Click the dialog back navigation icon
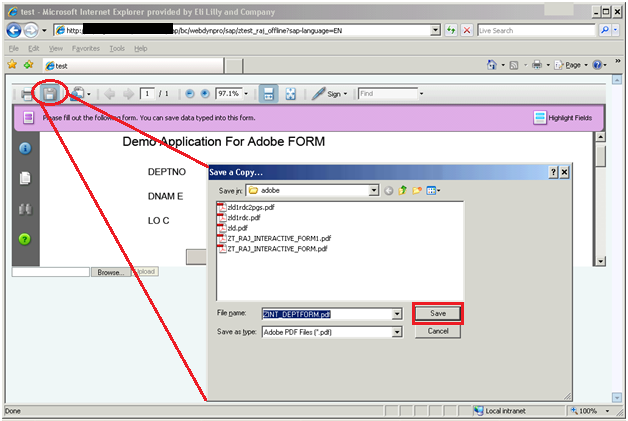628x421 pixels. click(x=388, y=191)
